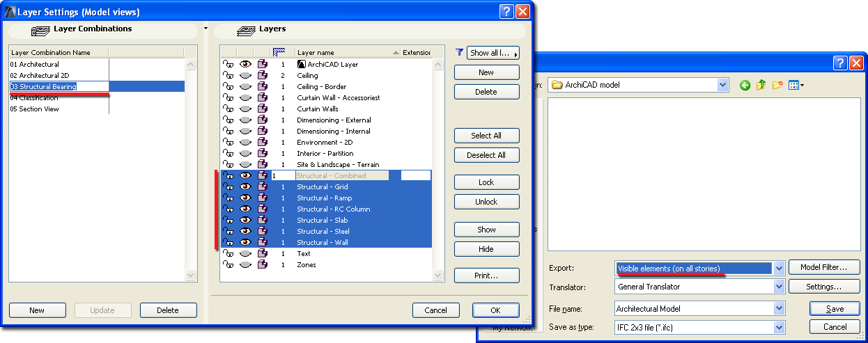This screenshot has width=868, height=343.
Task: Click the extension field on Structural - Combined row
Action: [x=416, y=176]
